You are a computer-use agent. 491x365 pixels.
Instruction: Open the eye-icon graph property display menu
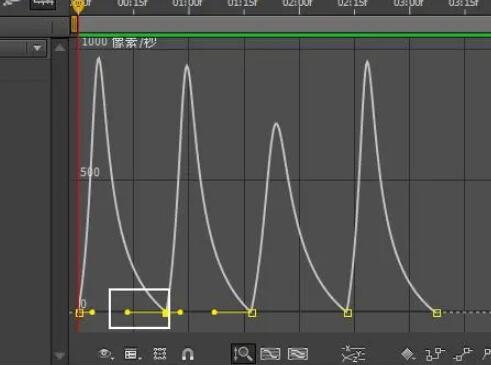click(106, 354)
